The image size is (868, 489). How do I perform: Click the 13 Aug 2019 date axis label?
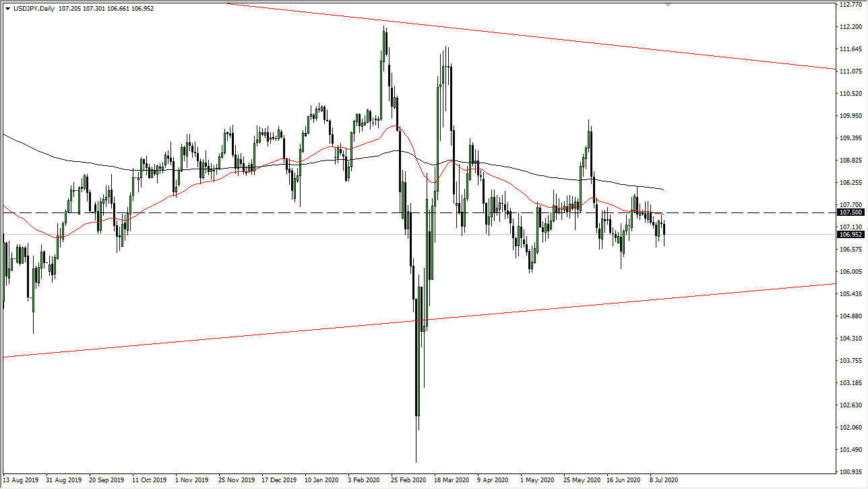coord(21,480)
